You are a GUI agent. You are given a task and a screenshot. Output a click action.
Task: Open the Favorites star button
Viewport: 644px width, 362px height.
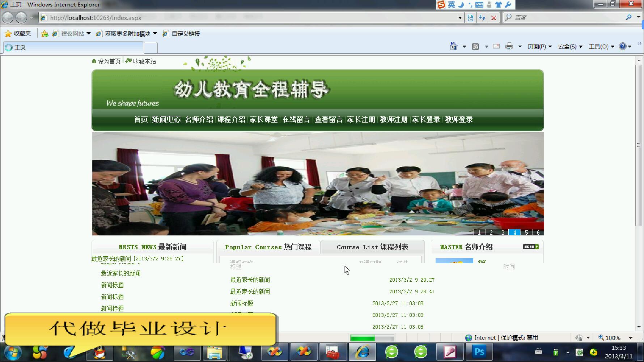[x=18, y=34]
